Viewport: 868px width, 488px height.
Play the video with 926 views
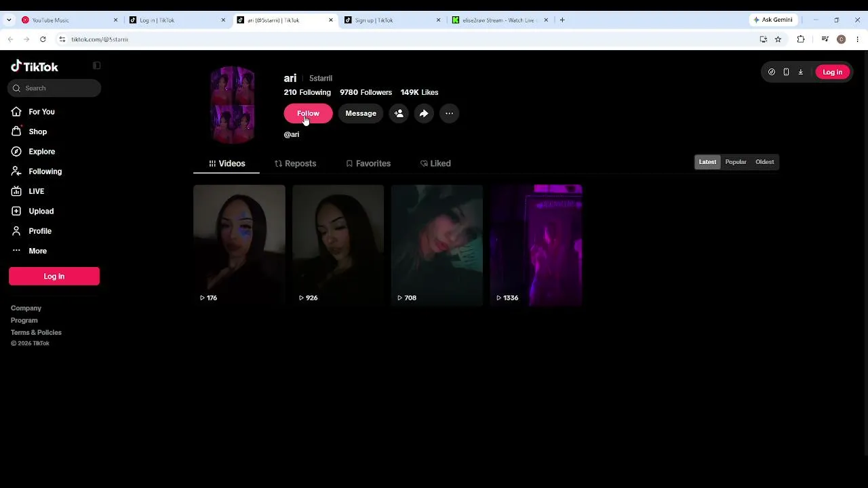338,245
